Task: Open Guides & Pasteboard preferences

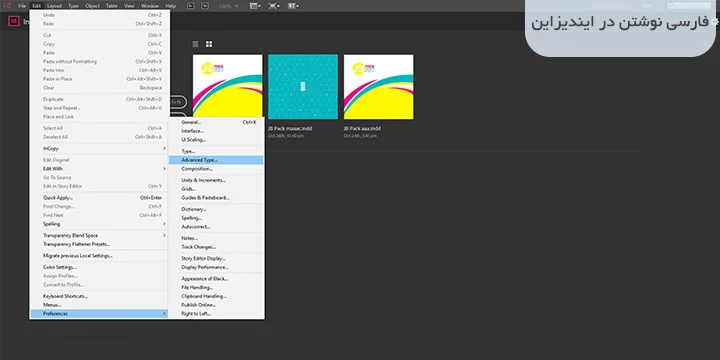Action: [216, 197]
